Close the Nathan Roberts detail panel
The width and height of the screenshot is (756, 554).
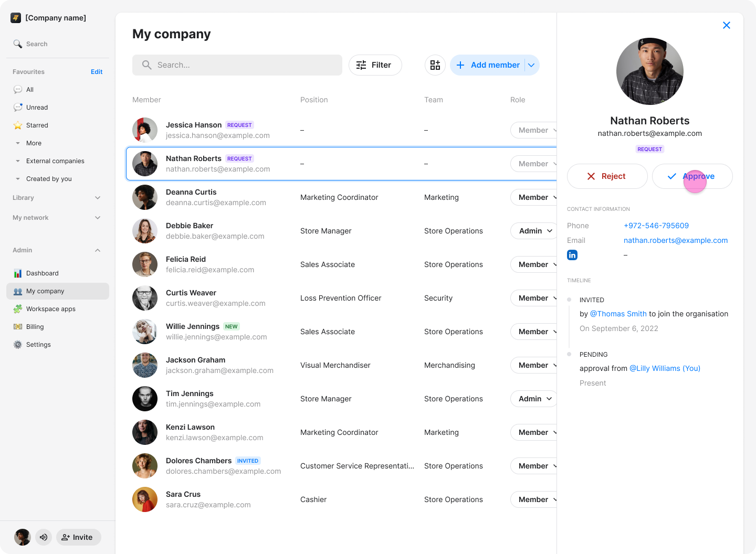(x=727, y=25)
